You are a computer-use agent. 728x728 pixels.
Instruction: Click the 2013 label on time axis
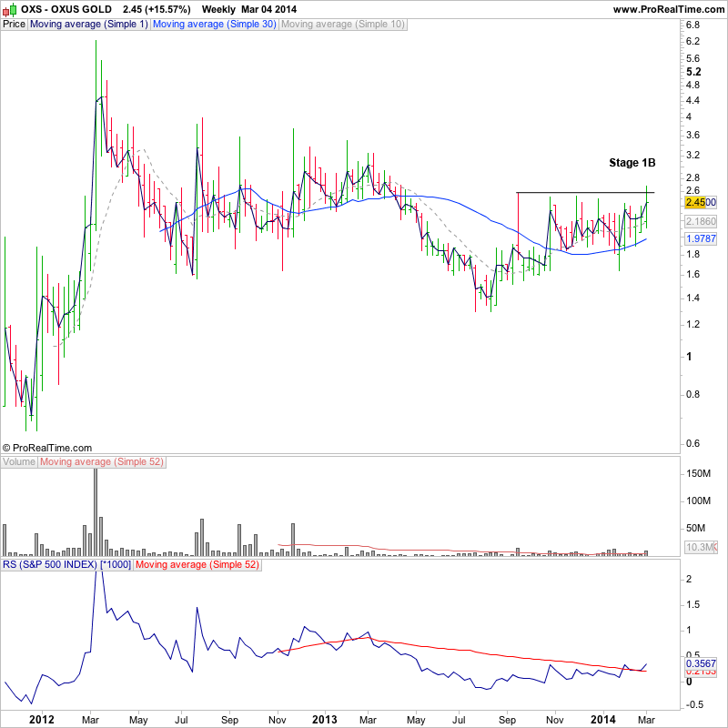324,720
